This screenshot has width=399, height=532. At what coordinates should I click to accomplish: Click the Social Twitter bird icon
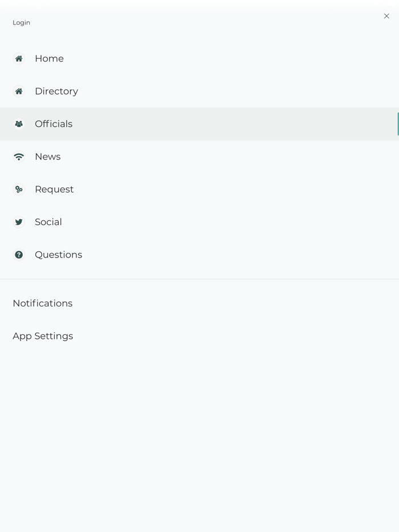click(19, 222)
